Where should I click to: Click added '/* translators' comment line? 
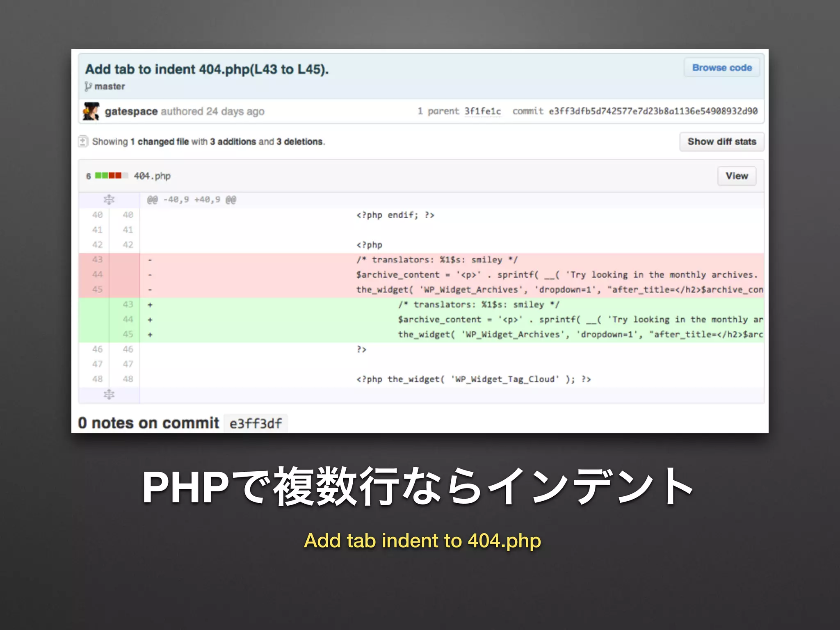pos(479,304)
